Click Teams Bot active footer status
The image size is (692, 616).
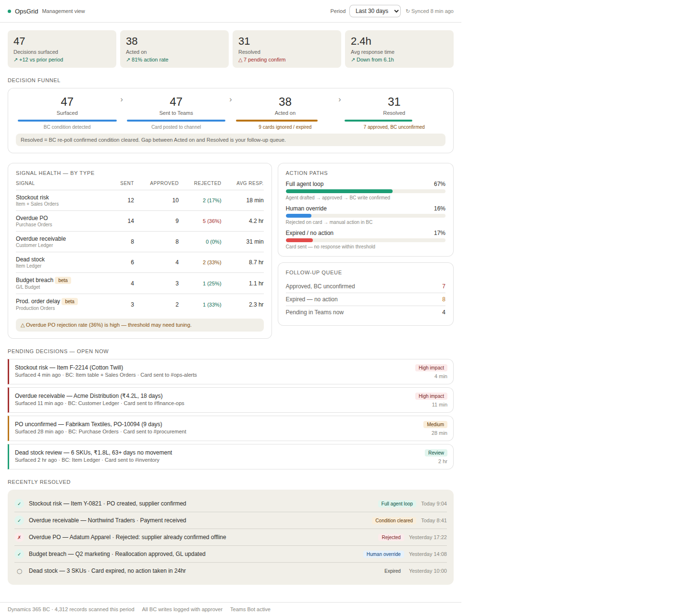tap(250, 609)
